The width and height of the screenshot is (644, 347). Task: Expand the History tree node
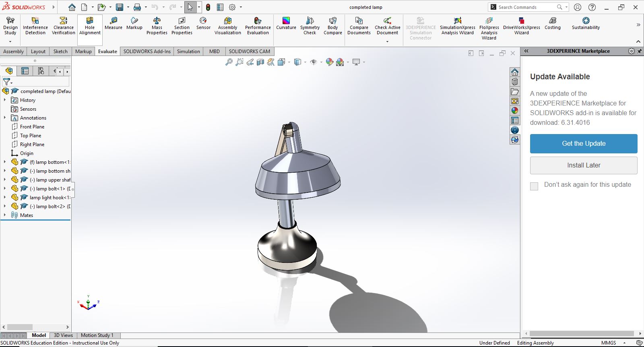click(x=5, y=100)
